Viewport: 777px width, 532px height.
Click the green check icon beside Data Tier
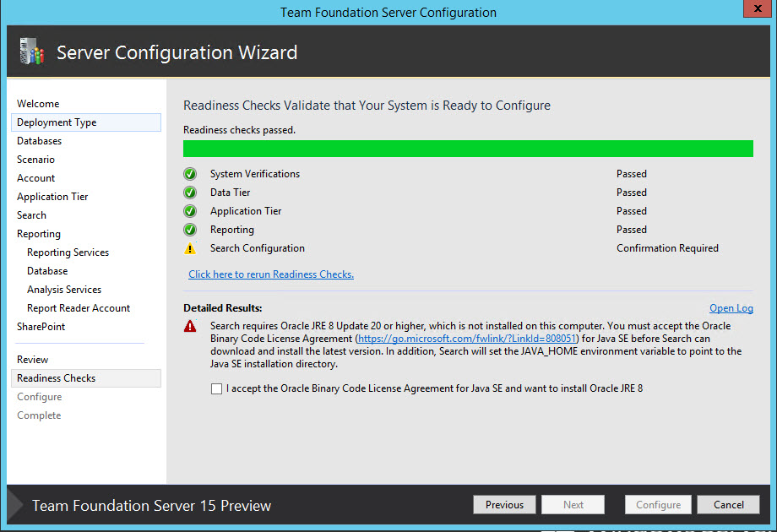[x=190, y=193]
